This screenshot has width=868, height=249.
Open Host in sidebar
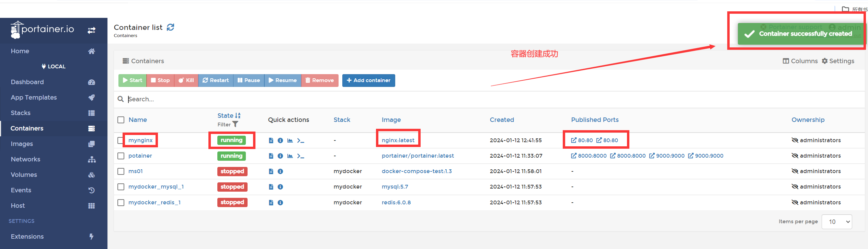coord(54,206)
